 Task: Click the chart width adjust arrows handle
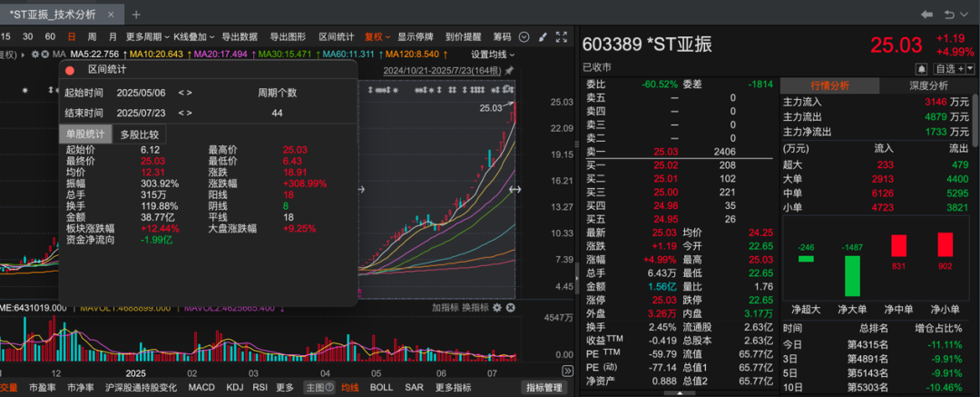[515, 190]
